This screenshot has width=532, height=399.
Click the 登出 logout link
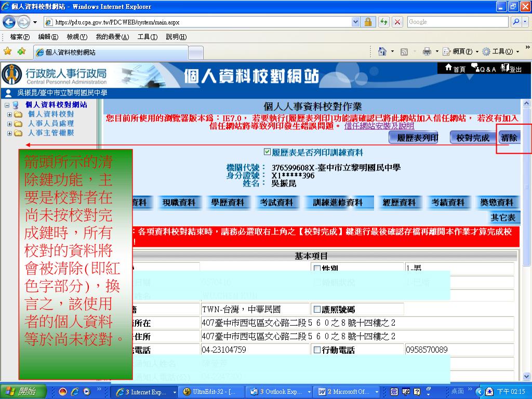tap(511, 69)
